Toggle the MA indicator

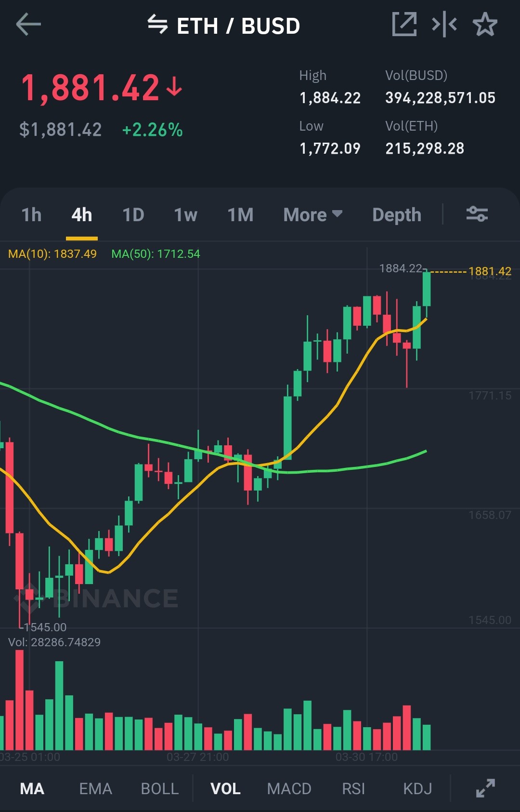(x=32, y=789)
